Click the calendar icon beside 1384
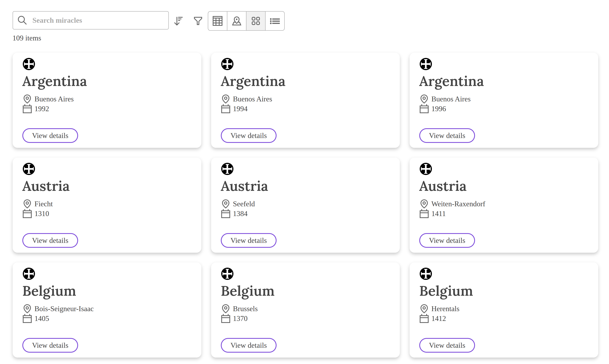 (x=226, y=214)
